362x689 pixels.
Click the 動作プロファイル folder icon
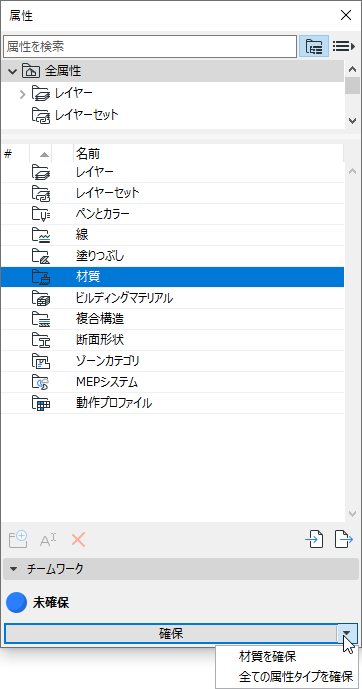point(41,404)
